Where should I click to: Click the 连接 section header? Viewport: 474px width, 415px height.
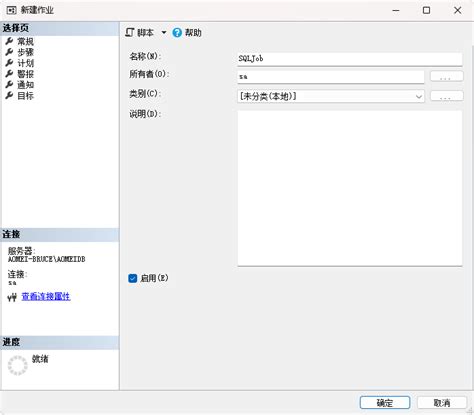tap(60, 234)
